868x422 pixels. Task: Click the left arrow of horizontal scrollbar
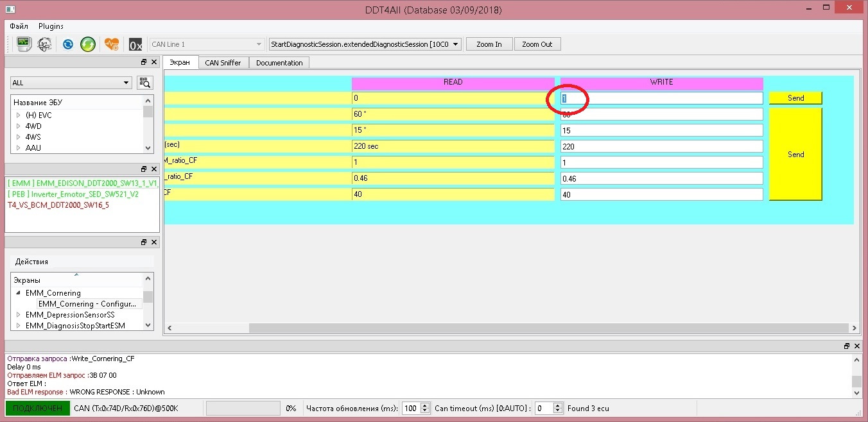(x=169, y=328)
